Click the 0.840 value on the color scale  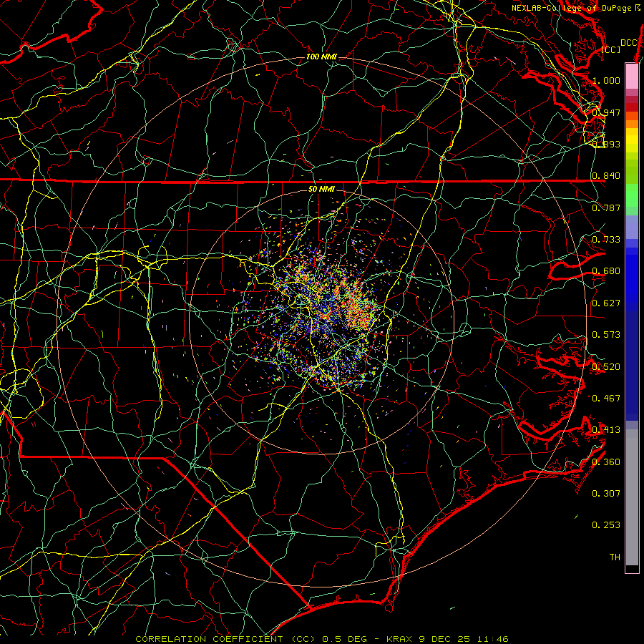point(606,176)
